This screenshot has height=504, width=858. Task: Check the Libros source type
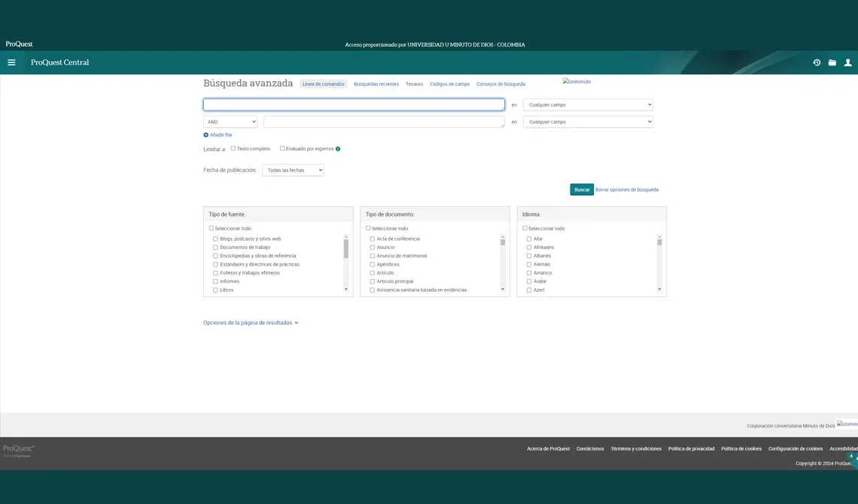(x=215, y=290)
